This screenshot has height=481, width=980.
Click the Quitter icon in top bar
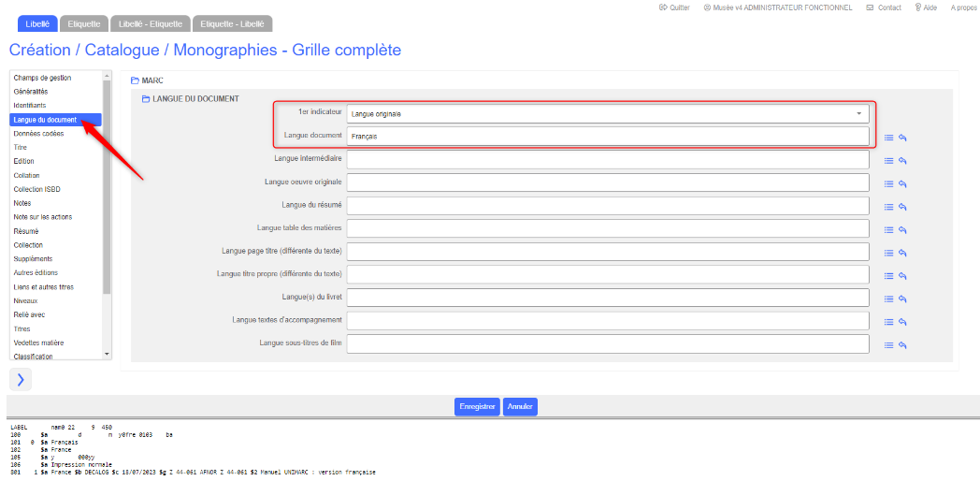pyautogui.click(x=664, y=7)
